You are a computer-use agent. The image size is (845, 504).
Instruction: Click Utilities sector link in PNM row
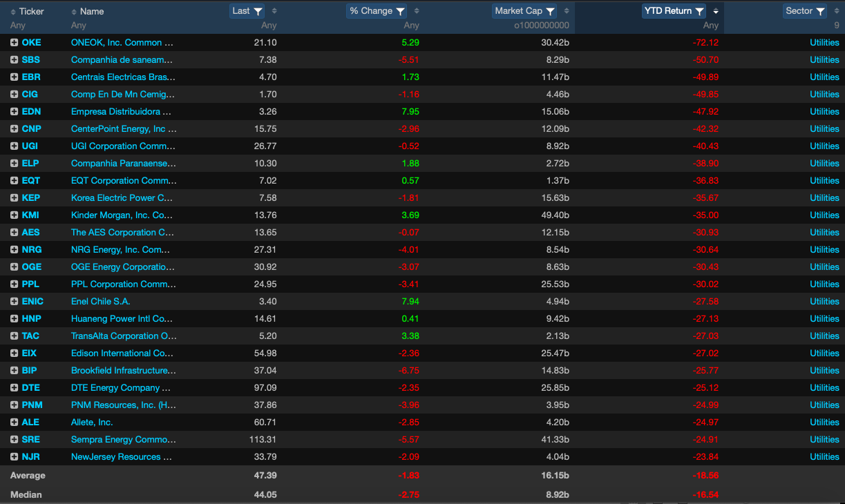pos(824,405)
